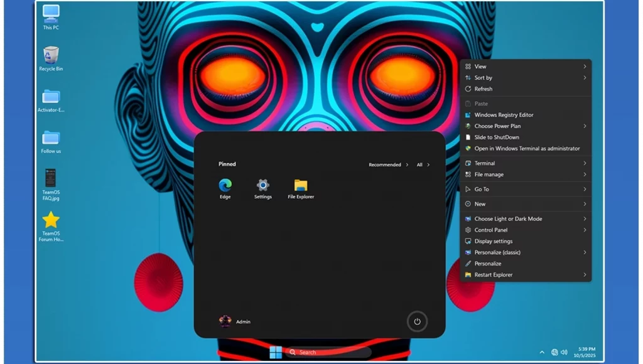
Task: Choose Refresh from the context menu
Action: tap(484, 89)
